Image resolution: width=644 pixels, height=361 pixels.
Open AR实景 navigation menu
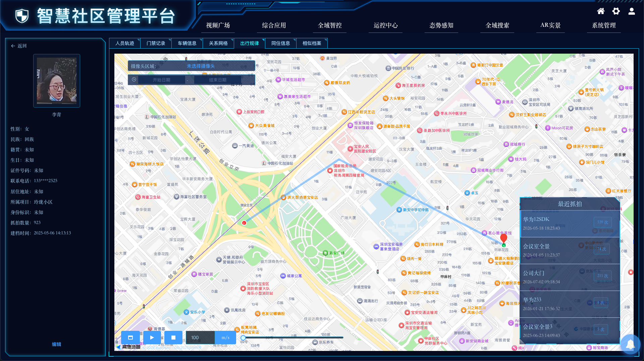[x=550, y=25]
